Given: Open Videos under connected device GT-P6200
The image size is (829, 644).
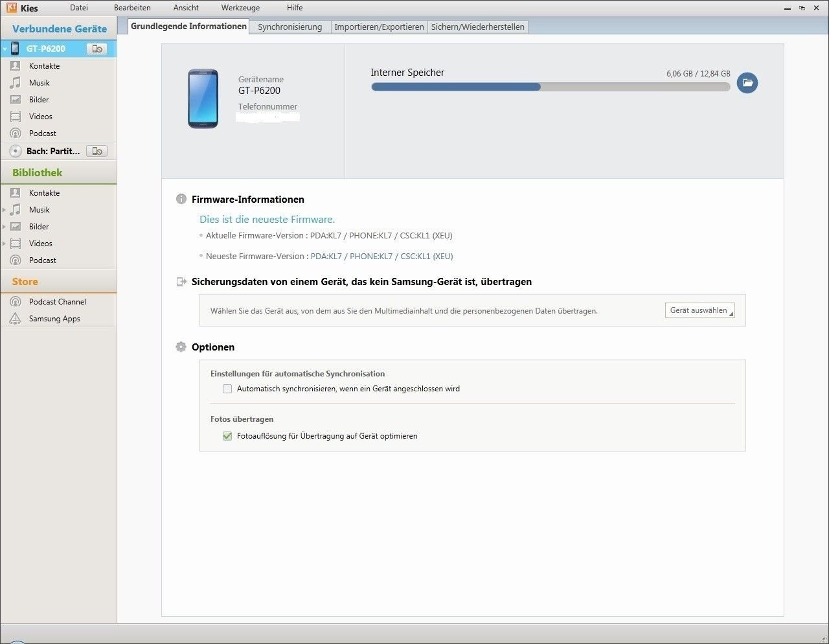Looking at the screenshot, I should pos(40,116).
